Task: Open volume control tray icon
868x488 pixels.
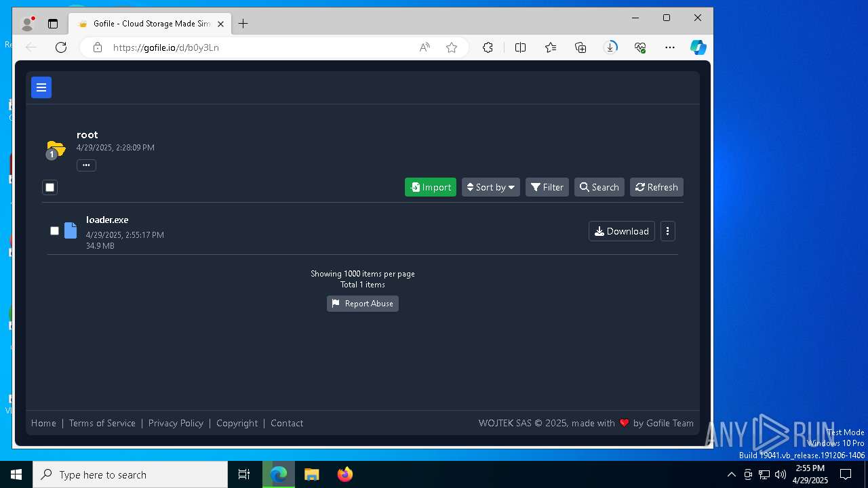Action: pos(781,474)
